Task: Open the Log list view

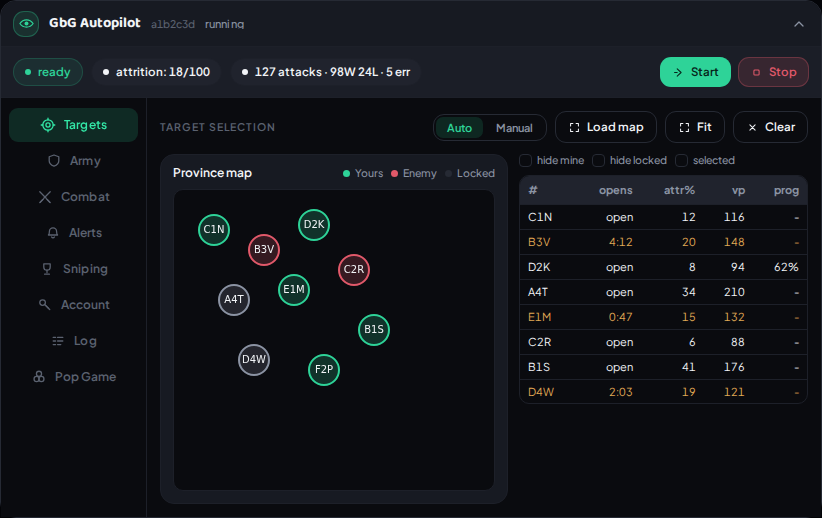Action: (x=73, y=341)
